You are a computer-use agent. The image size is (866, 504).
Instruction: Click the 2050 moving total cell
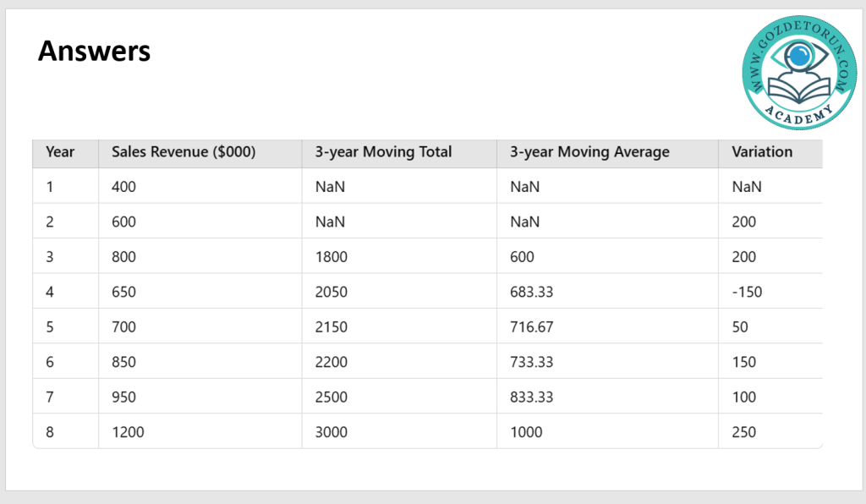tap(331, 292)
